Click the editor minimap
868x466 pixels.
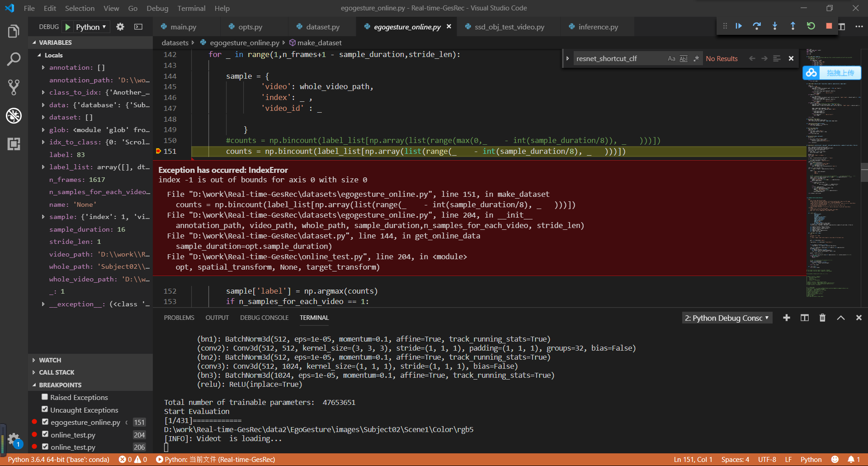[833, 178]
